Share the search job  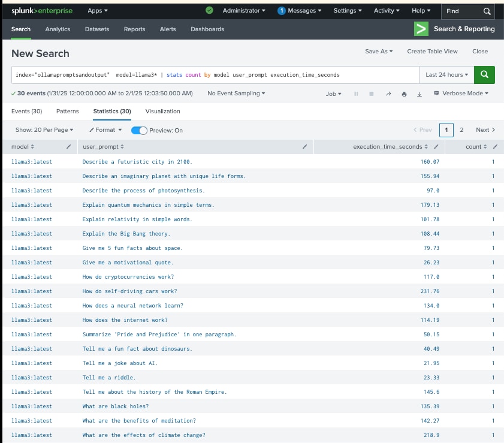coord(388,94)
